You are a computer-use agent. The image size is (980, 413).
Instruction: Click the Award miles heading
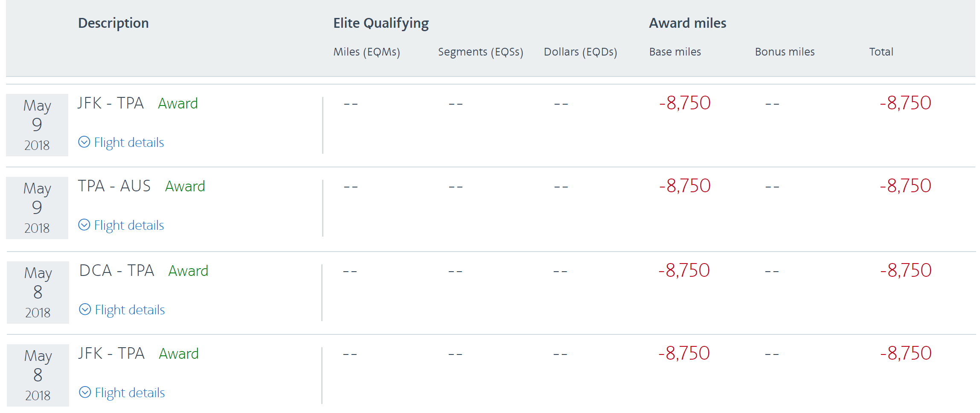(687, 23)
